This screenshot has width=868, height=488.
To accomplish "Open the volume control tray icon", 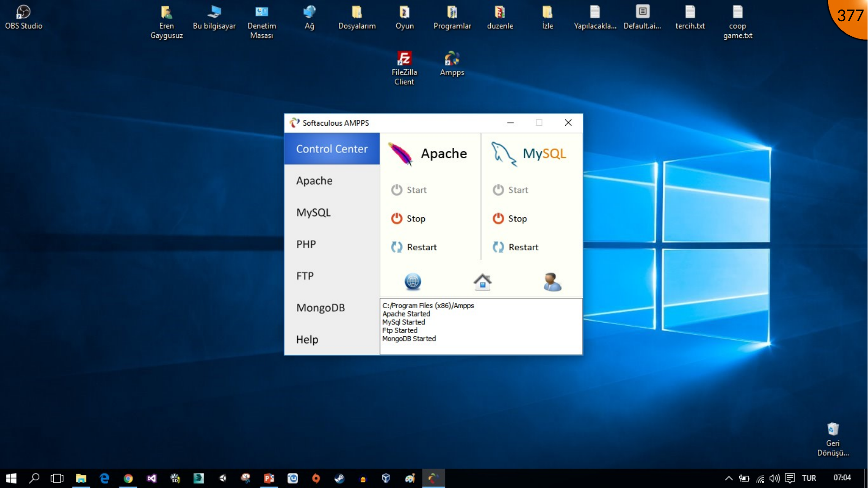I will pos(774,478).
